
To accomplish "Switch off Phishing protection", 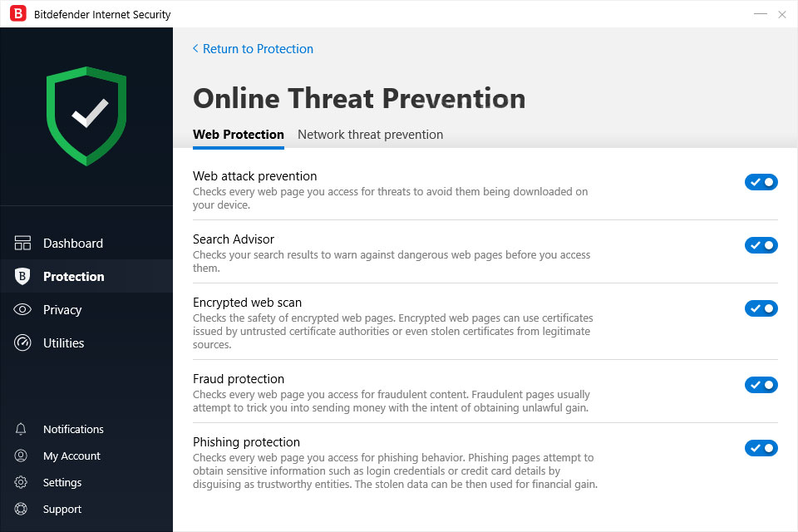I will pyautogui.click(x=761, y=448).
